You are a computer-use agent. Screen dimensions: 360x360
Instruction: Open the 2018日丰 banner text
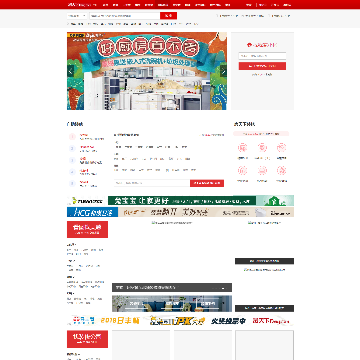(120, 321)
